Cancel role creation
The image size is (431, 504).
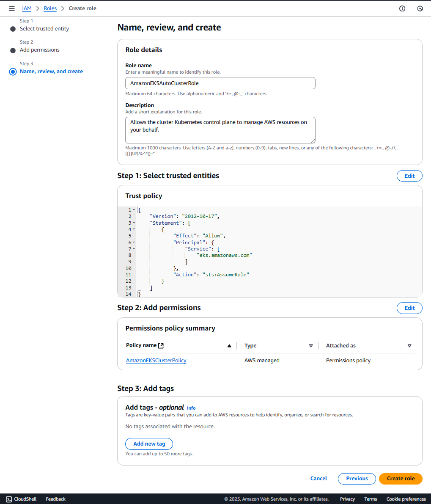click(318, 479)
